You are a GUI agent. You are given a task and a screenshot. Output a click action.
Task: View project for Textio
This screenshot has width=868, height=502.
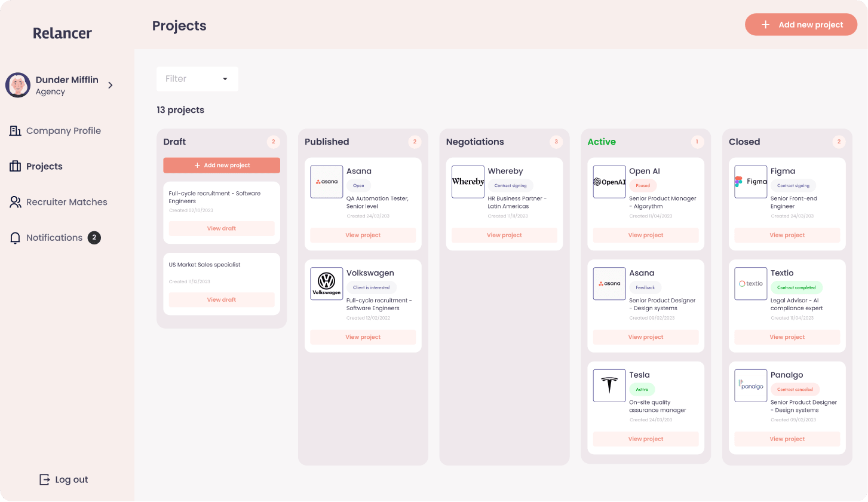click(787, 337)
